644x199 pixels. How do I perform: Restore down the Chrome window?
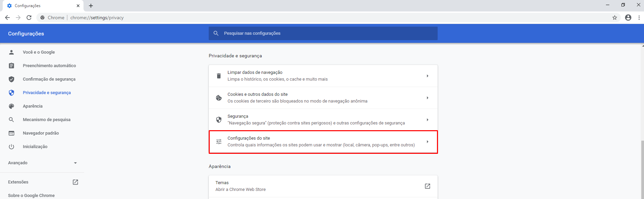click(623, 5)
